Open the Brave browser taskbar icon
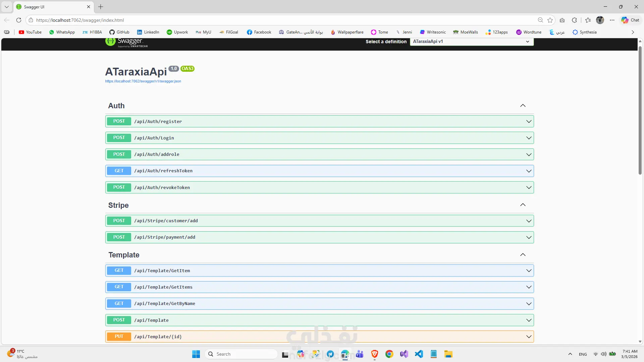The height and width of the screenshot is (362, 644). (x=374, y=354)
